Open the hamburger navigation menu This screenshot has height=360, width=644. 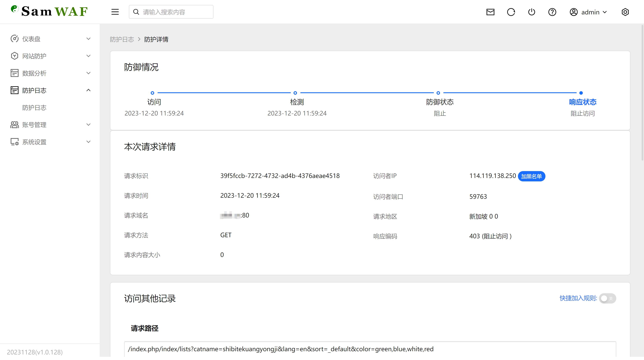click(x=115, y=12)
